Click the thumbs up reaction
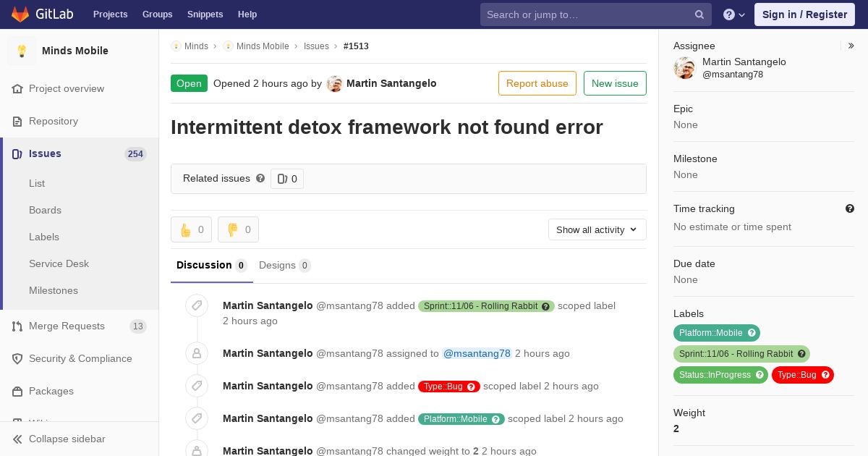This screenshot has width=868, height=456. [x=191, y=229]
